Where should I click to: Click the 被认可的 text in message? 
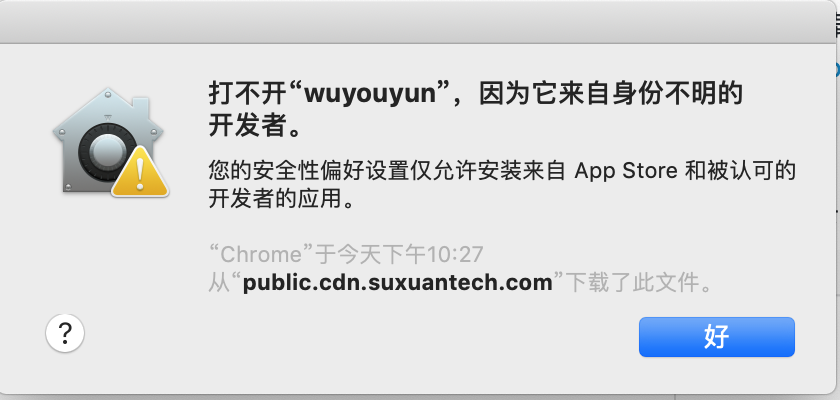[x=749, y=172]
